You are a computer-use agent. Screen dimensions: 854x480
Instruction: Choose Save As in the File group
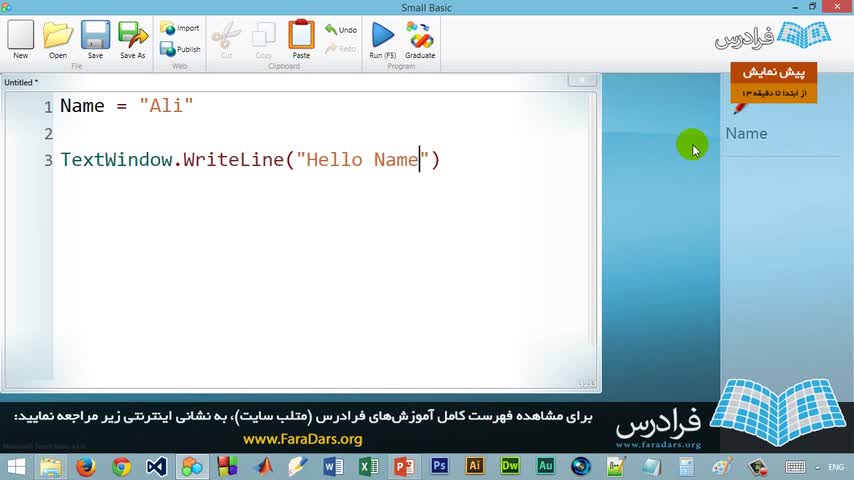(133, 39)
